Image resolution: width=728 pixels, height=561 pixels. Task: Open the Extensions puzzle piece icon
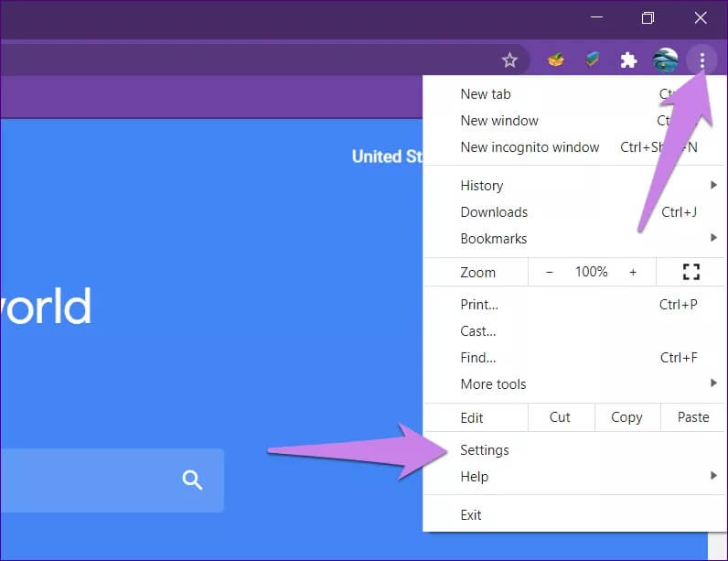pyautogui.click(x=628, y=60)
